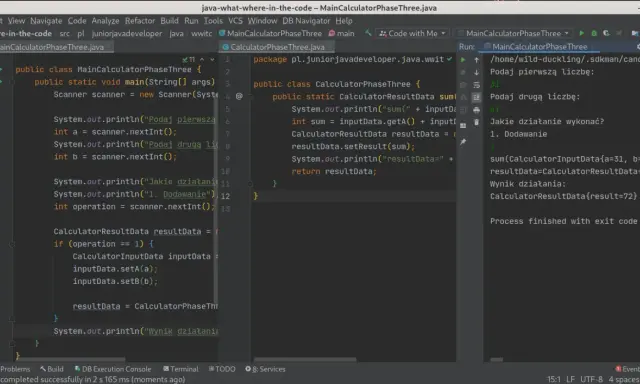Open the DB Navigator menu
The image size is (640, 384).
pos(306,20)
